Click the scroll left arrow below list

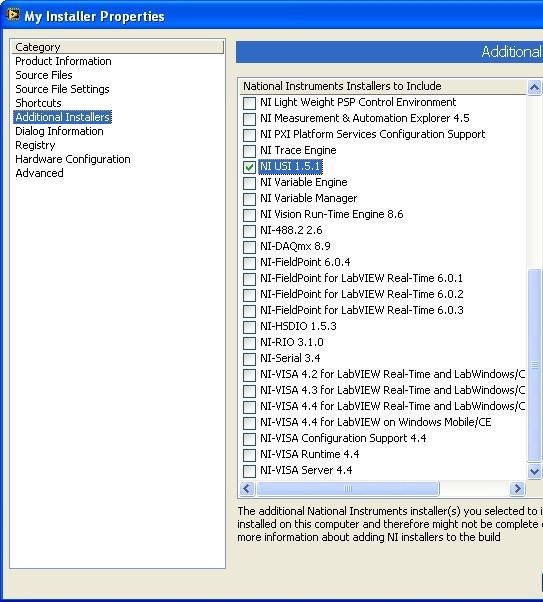pos(247,488)
